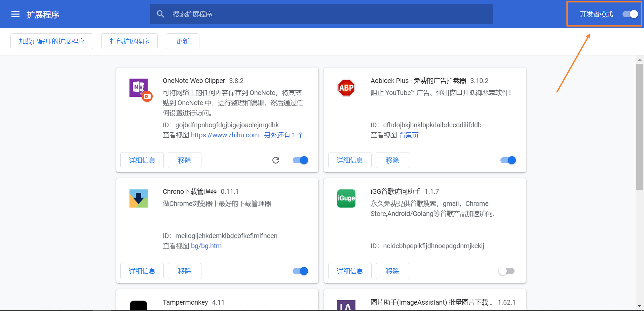Image resolution: width=644 pixels, height=311 pixels.
Task: Remove OneNote Web Clipper via 移除
Action: (185, 160)
